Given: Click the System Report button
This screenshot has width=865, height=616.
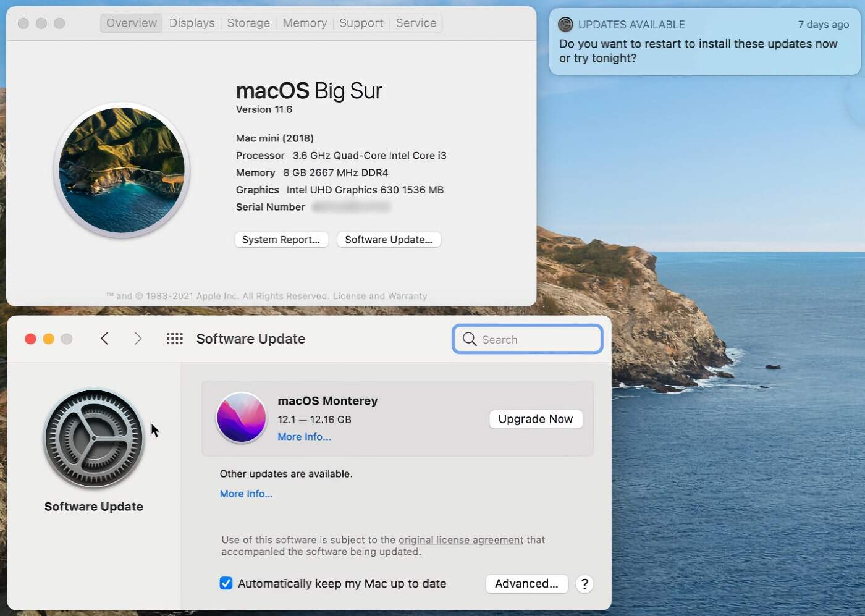Looking at the screenshot, I should click(x=281, y=240).
